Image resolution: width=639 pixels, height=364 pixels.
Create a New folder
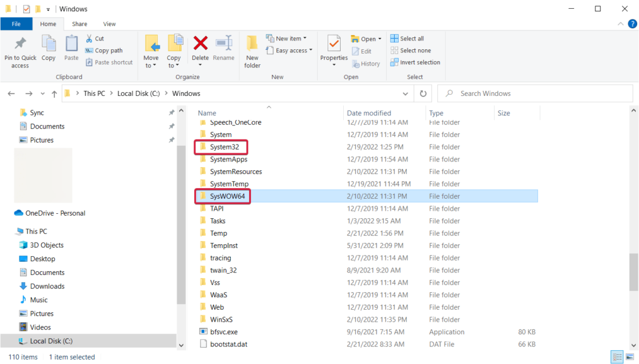[x=252, y=52]
